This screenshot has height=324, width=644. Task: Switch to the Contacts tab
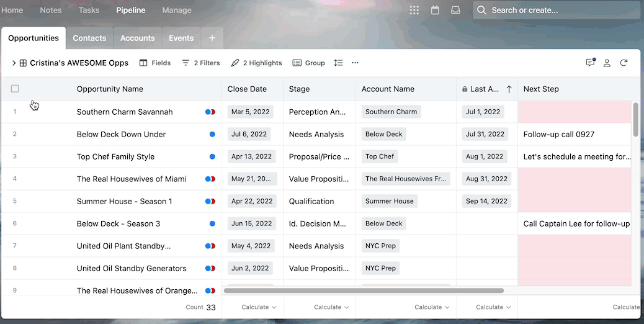(x=89, y=38)
